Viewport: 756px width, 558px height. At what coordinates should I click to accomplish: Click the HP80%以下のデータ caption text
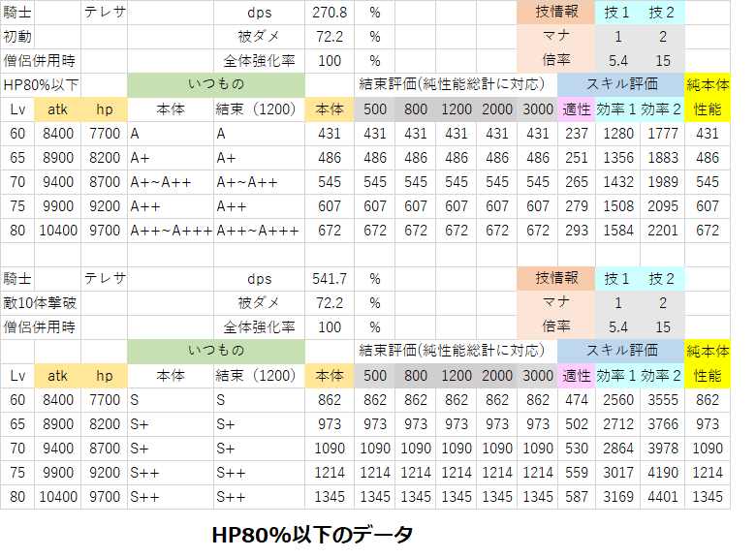[312, 535]
